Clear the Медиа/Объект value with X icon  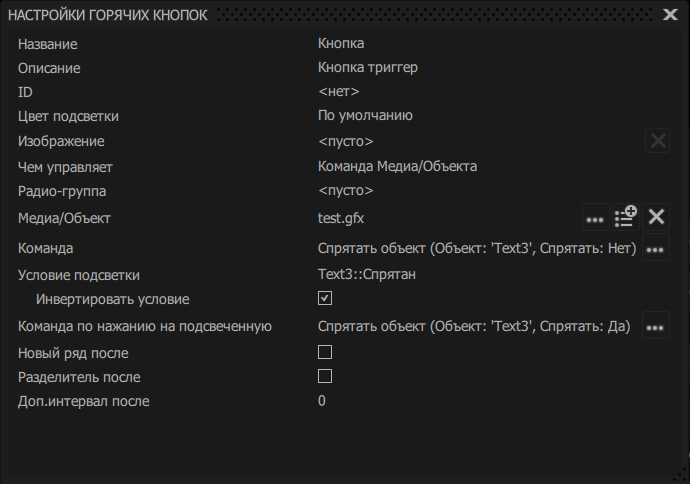[x=657, y=217]
